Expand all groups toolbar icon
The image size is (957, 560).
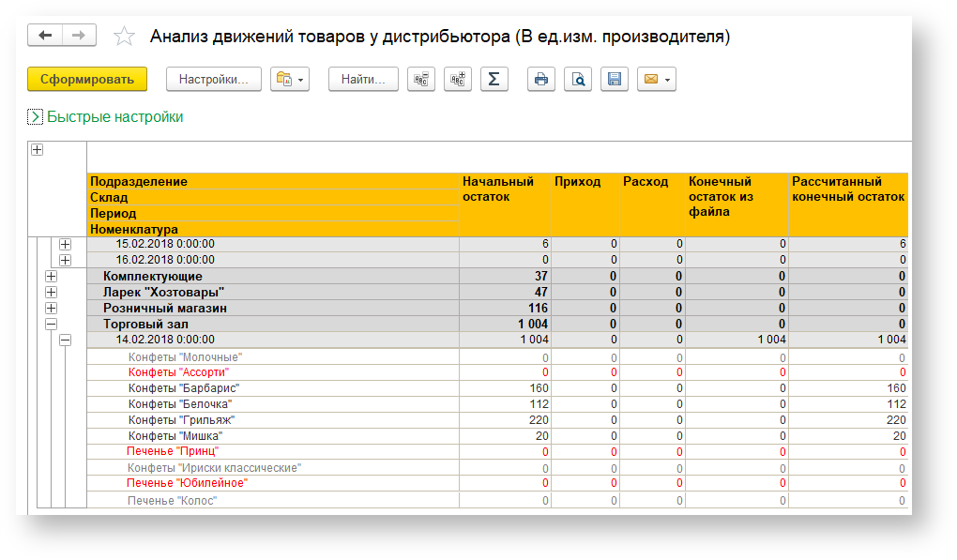pyautogui.click(x=458, y=80)
